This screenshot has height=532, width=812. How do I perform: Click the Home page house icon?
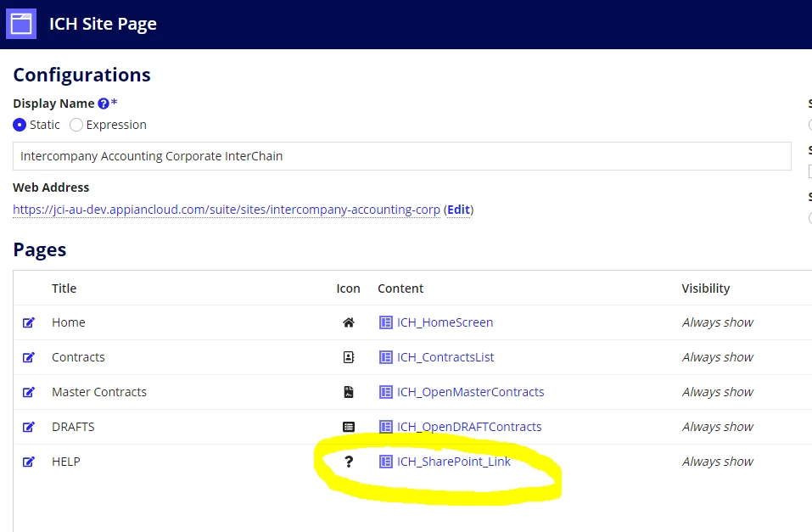click(x=349, y=322)
